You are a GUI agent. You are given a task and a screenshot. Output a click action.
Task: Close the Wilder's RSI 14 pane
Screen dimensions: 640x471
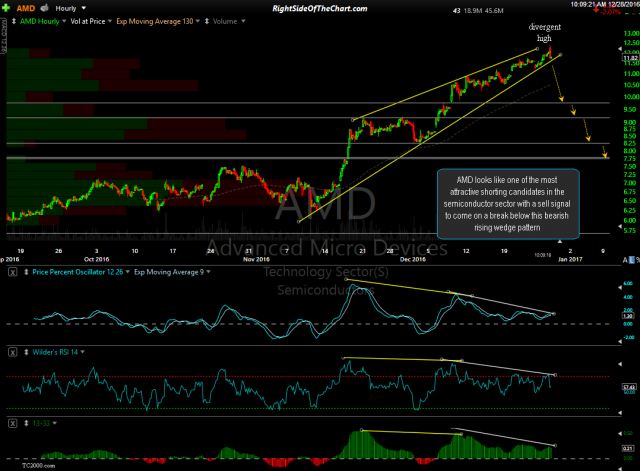pyautogui.click(x=13, y=352)
